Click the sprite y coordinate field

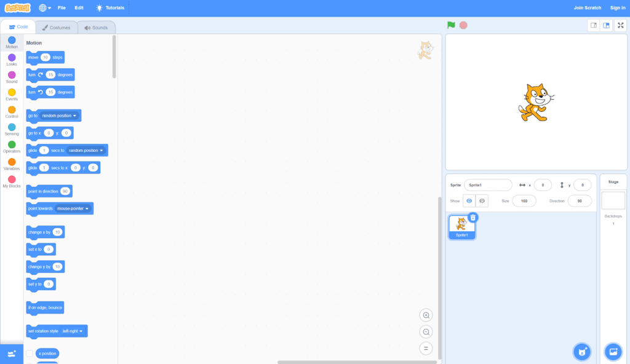pyautogui.click(x=582, y=185)
